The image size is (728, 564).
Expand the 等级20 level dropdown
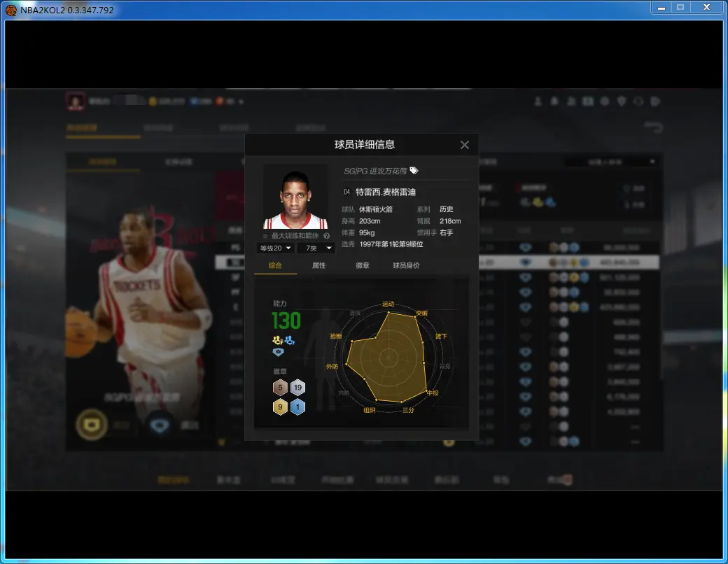tap(275, 248)
